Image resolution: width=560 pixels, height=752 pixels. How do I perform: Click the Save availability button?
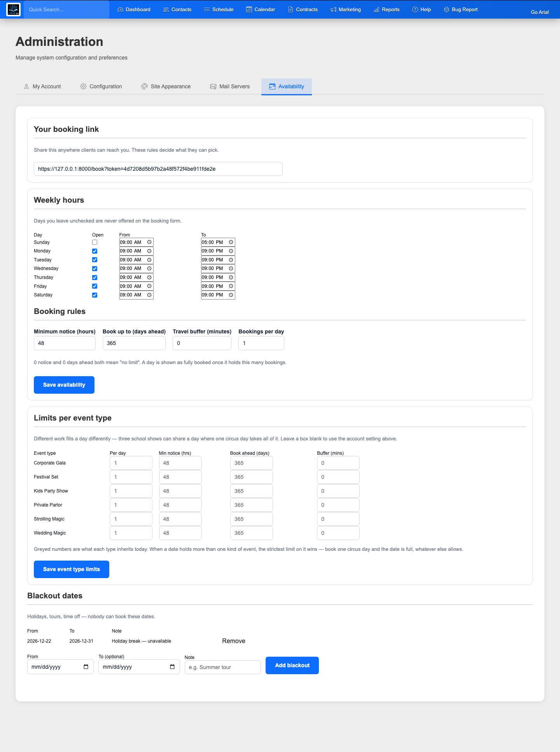[64, 385]
